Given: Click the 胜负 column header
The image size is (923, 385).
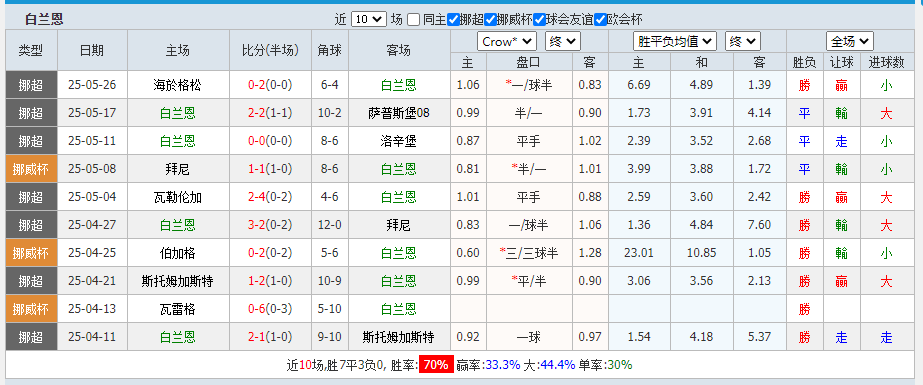Looking at the screenshot, I should click(805, 62).
